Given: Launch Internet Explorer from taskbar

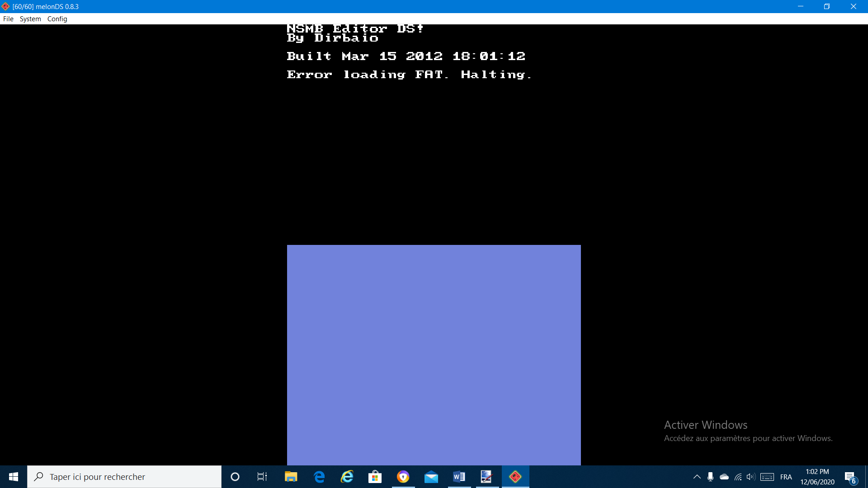Looking at the screenshot, I should coord(347,477).
